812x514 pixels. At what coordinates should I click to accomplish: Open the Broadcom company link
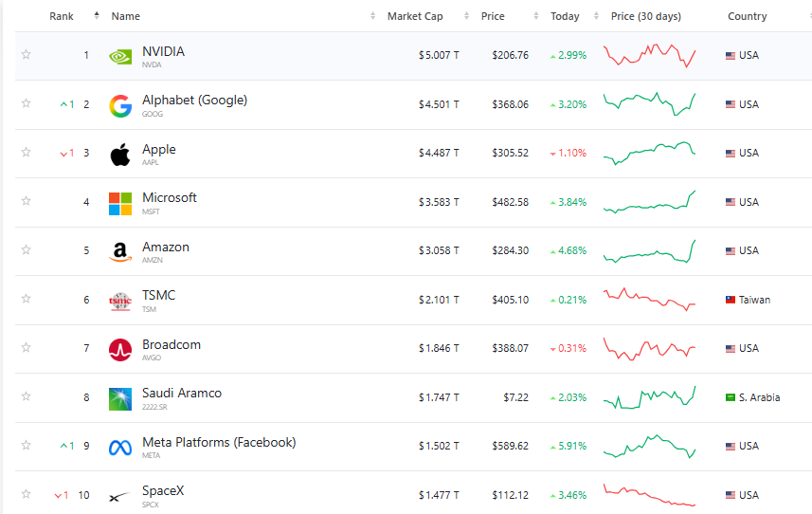pyautogui.click(x=171, y=344)
